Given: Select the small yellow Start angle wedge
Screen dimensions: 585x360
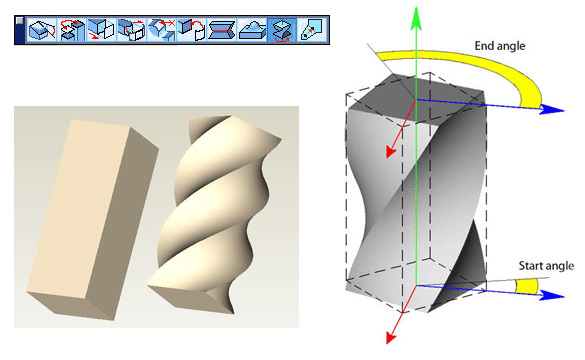Looking at the screenshot, I should (x=526, y=287).
